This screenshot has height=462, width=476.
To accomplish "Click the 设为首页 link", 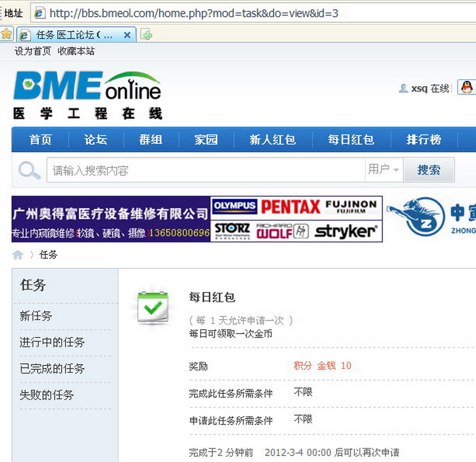I will click(33, 51).
